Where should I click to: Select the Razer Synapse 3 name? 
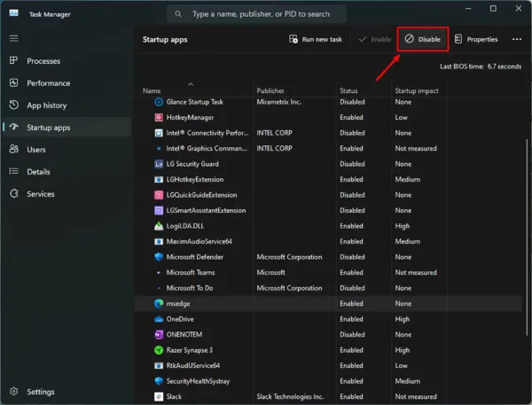coord(190,350)
